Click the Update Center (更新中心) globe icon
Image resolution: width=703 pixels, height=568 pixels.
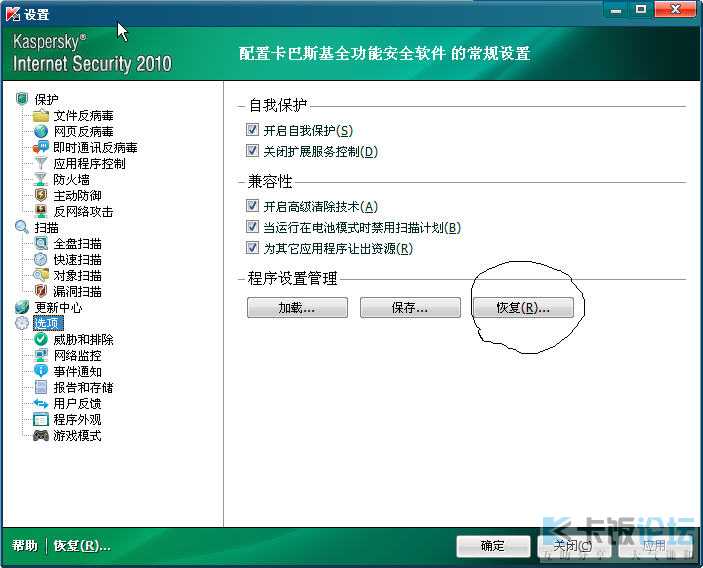(x=22, y=308)
